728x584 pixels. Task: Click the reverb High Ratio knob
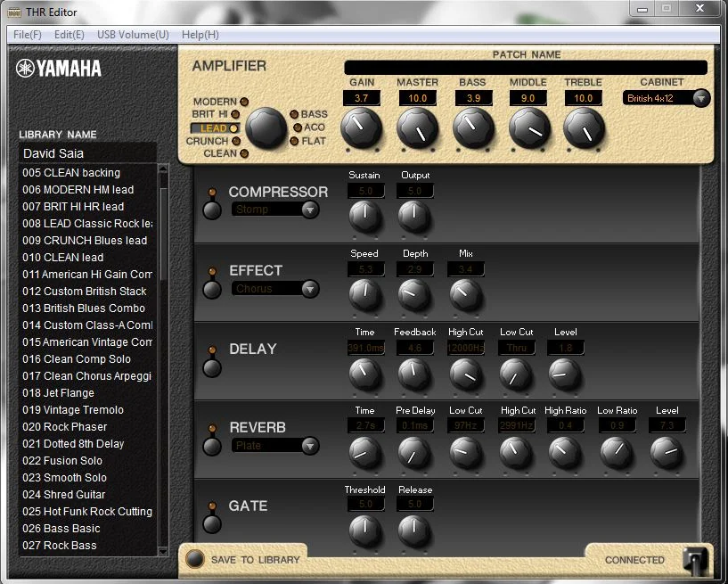(x=565, y=452)
